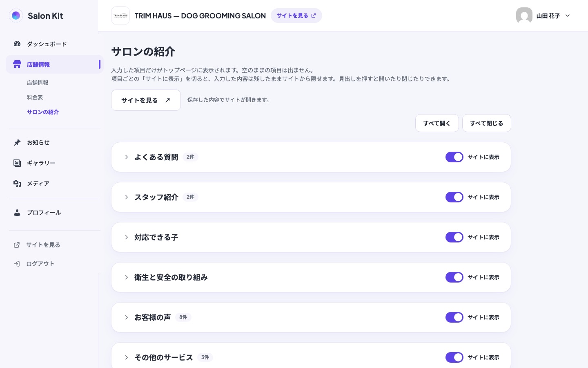Open the user menu dropdown arrow
Viewport: 588px width, 368px height.
pyautogui.click(x=568, y=16)
